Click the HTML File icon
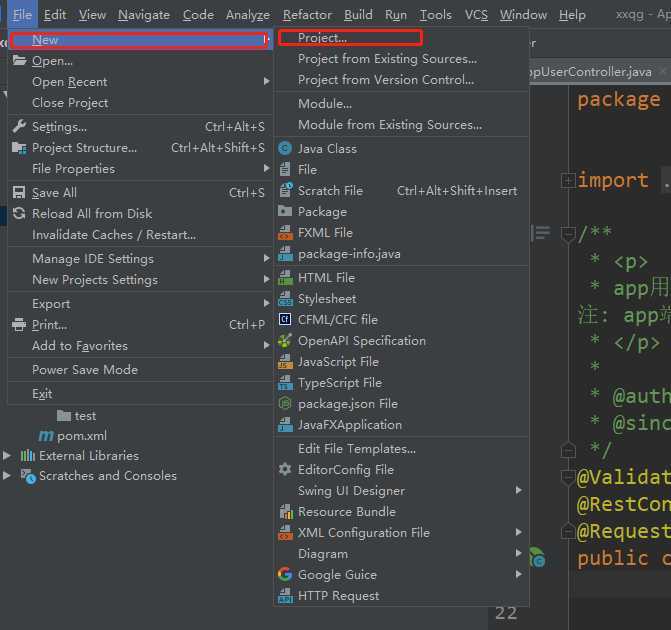 [x=285, y=277]
